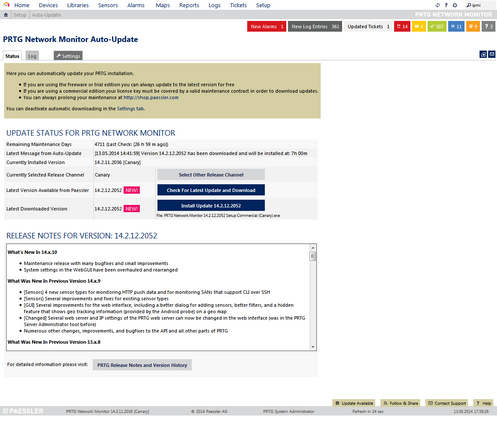Open the Logs menu
497x445 pixels.
coord(214,5)
